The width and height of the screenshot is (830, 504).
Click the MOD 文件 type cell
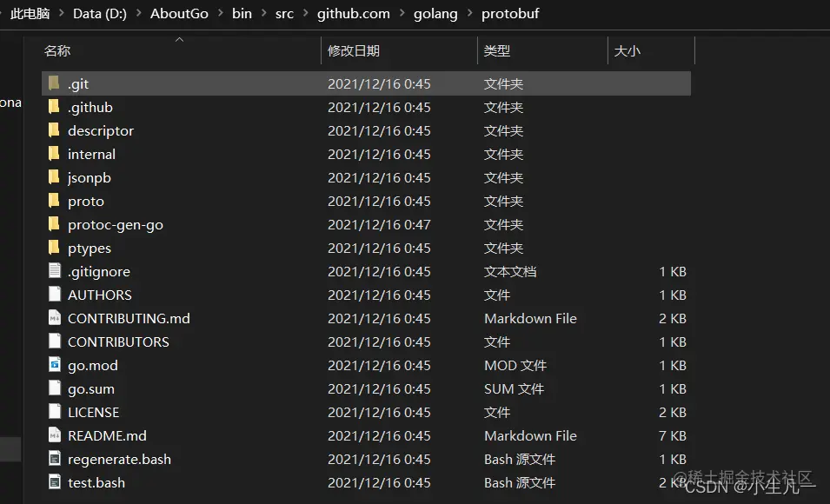point(515,365)
